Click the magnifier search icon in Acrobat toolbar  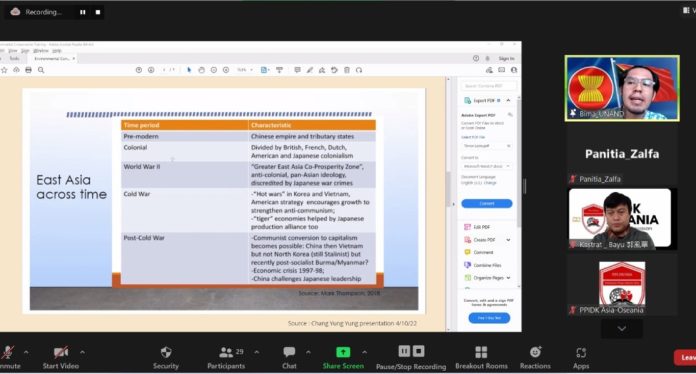(41, 70)
